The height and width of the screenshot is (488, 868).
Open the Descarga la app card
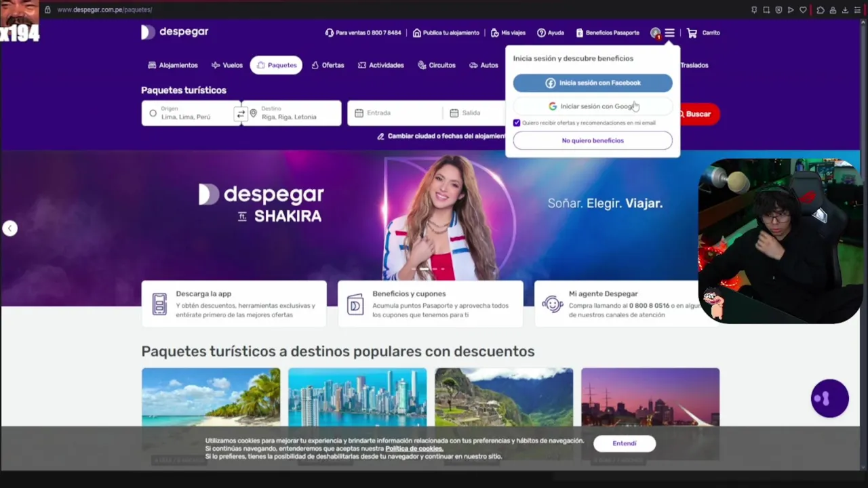point(234,304)
